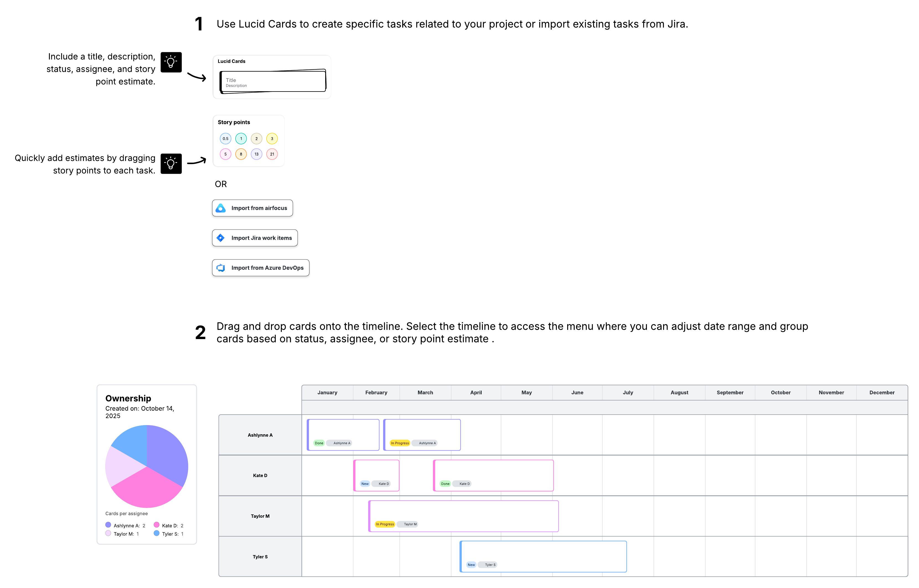Select the 0.5 story point estimate

click(x=225, y=138)
